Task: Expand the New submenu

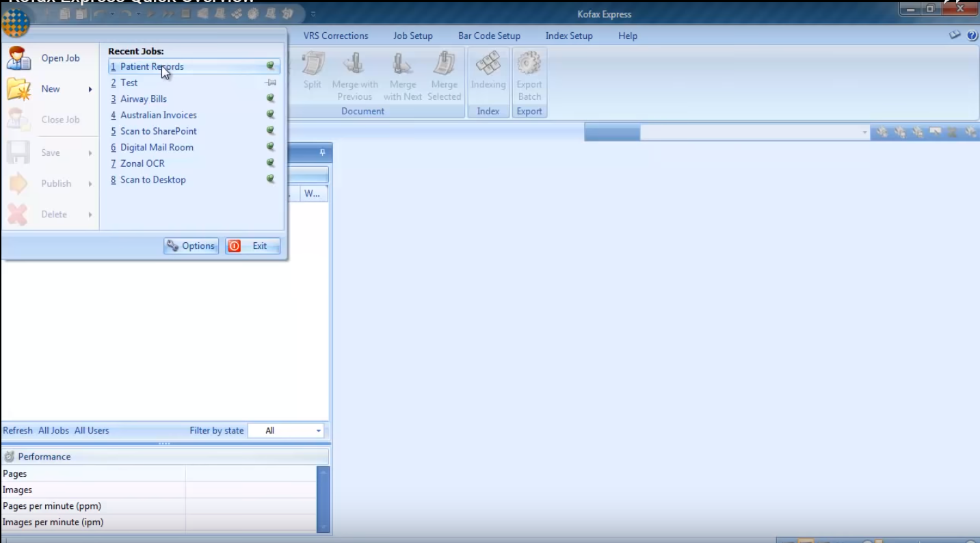Action: point(90,89)
